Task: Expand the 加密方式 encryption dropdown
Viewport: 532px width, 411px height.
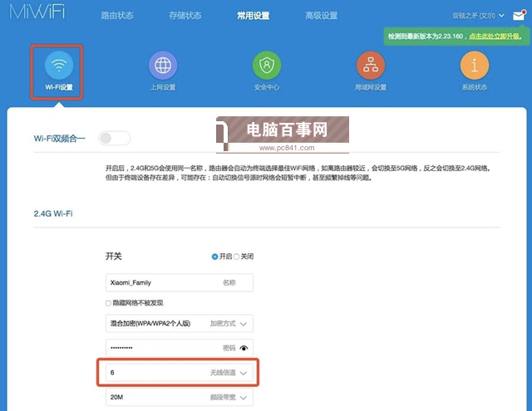Action: 244,325
